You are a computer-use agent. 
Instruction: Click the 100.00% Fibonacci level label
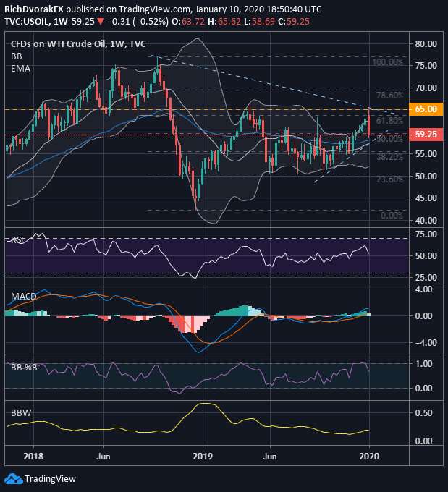tap(387, 62)
